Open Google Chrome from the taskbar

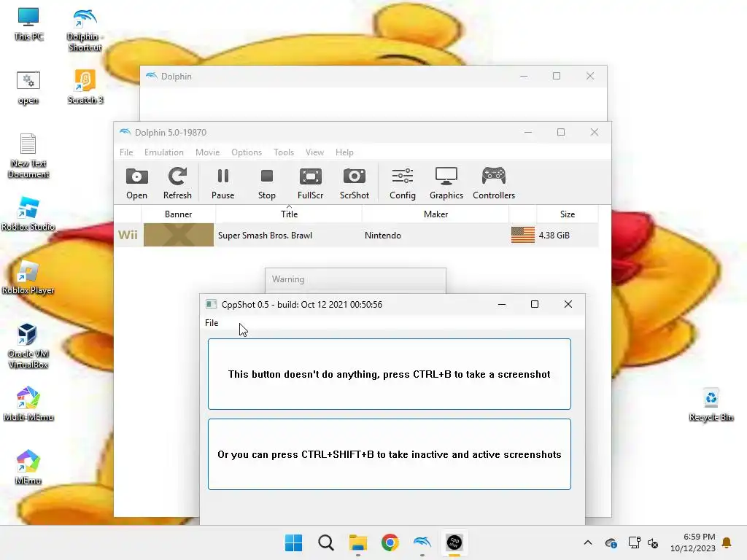click(390, 542)
